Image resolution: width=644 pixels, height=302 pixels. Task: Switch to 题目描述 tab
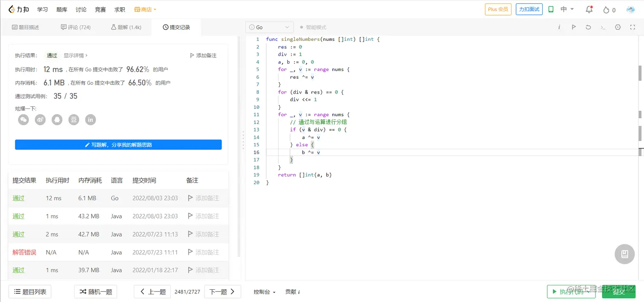(x=26, y=27)
